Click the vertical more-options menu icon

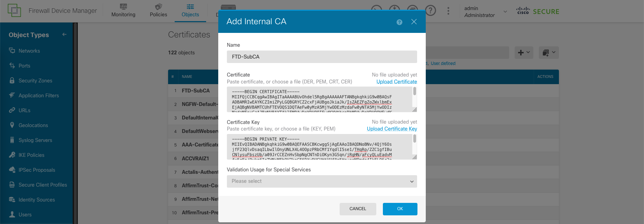click(448, 11)
